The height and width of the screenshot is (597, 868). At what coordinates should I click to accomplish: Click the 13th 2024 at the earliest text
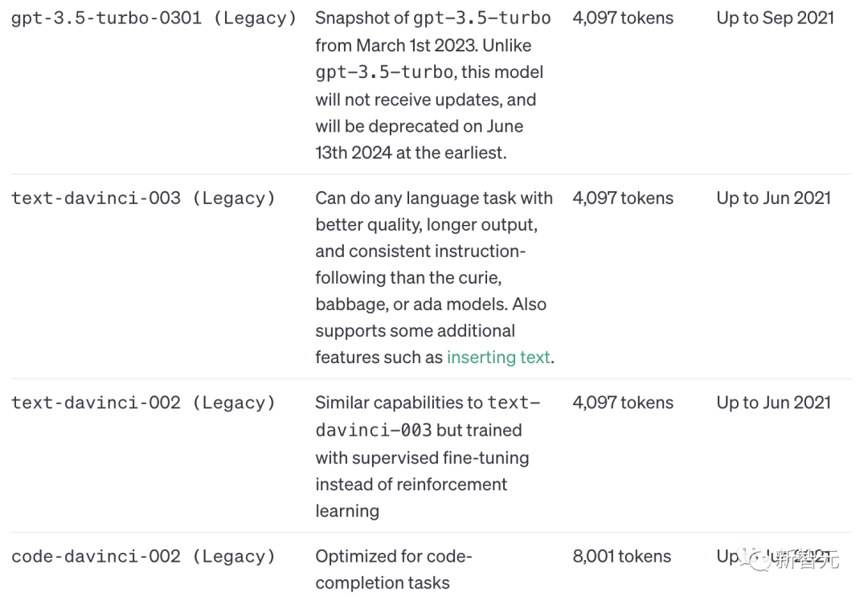click(411, 153)
